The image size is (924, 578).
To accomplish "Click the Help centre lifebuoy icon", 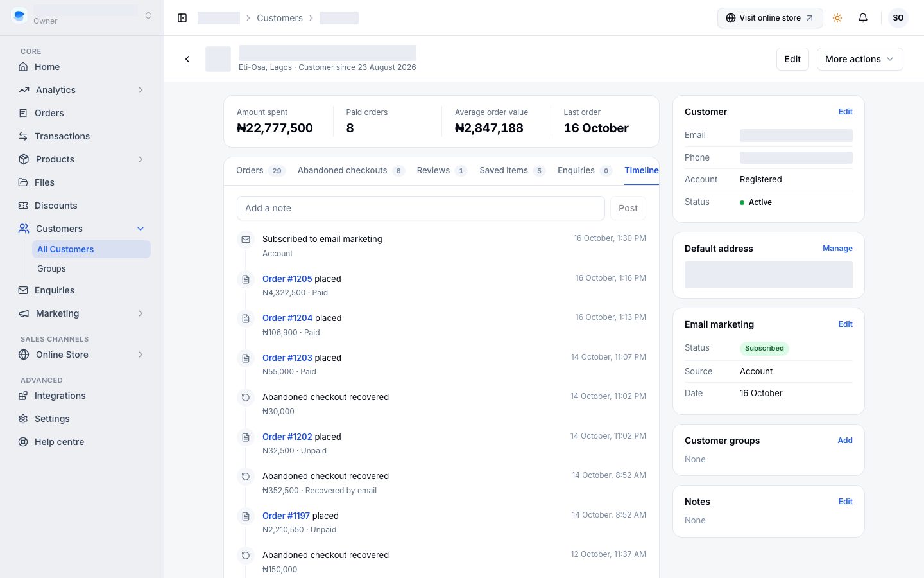I will coord(23,442).
